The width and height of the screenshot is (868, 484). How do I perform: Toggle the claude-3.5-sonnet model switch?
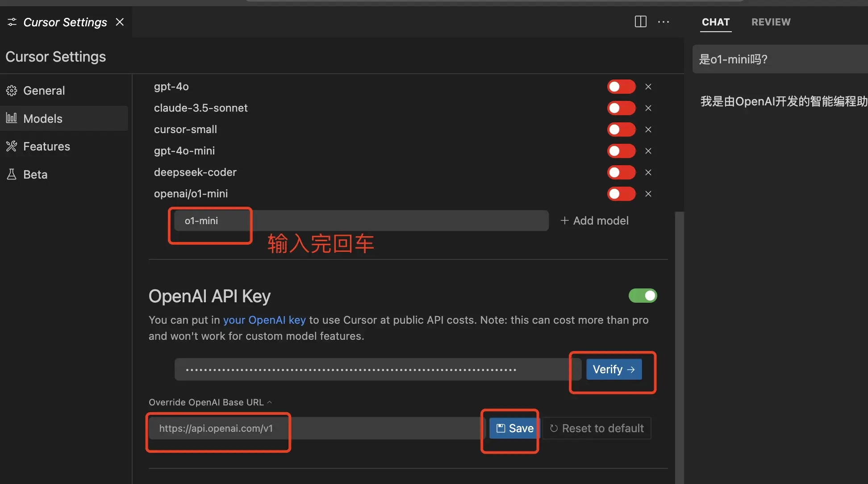pos(621,108)
